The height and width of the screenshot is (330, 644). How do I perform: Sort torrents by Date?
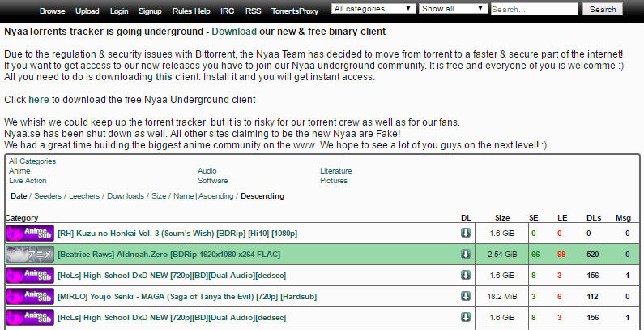click(x=19, y=196)
